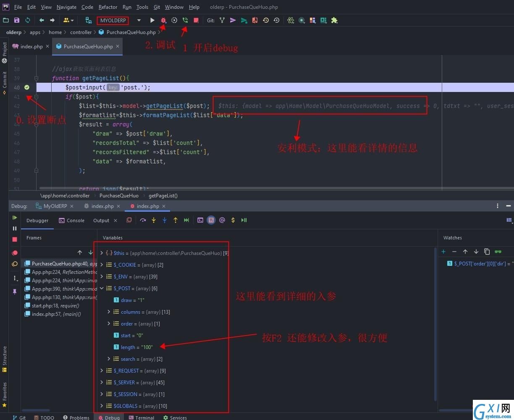Click the blue Force Step Into icon

coord(165,220)
